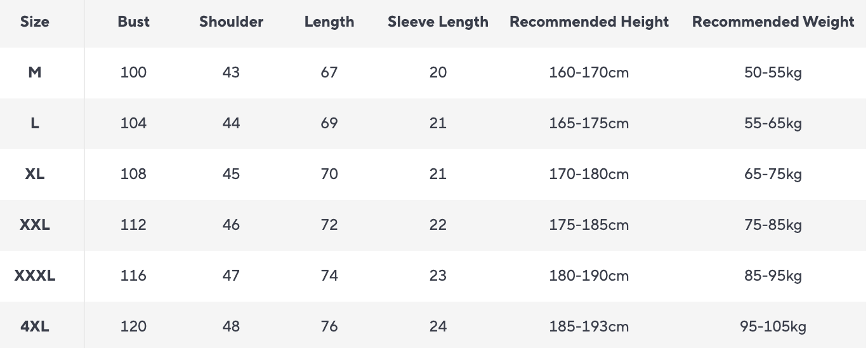Select the M size row label

click(35, 72)
